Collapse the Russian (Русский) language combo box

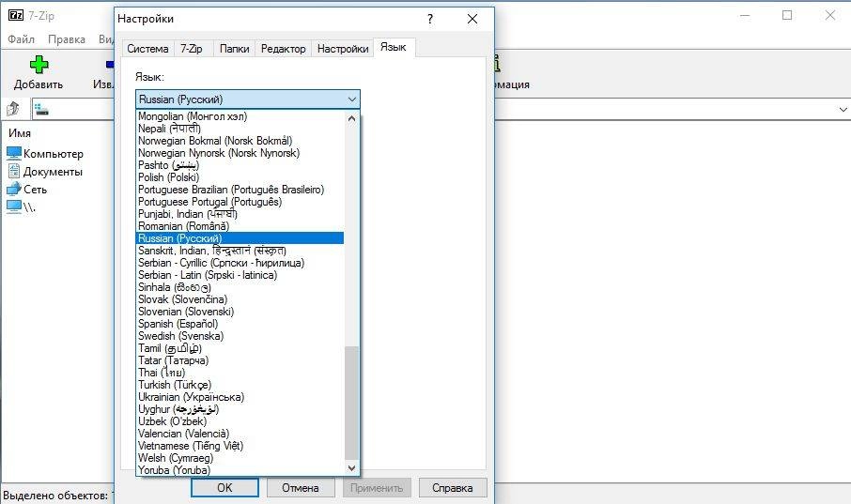click(x=247, y=99)
